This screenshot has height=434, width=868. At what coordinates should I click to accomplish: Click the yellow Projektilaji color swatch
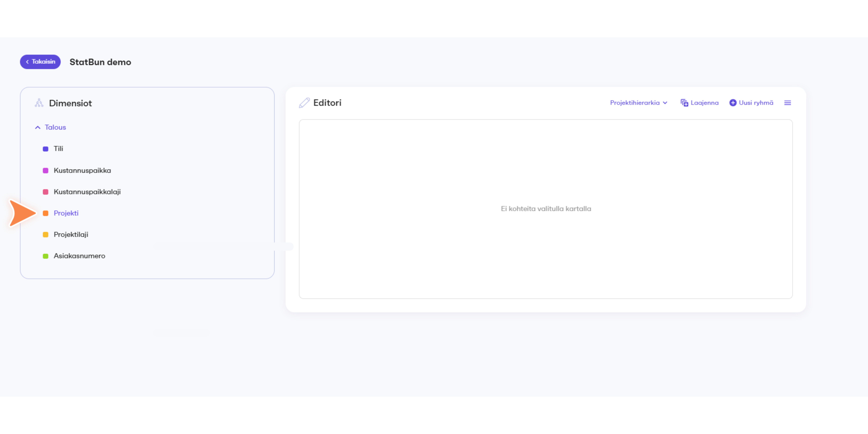(x=45, y=235)
